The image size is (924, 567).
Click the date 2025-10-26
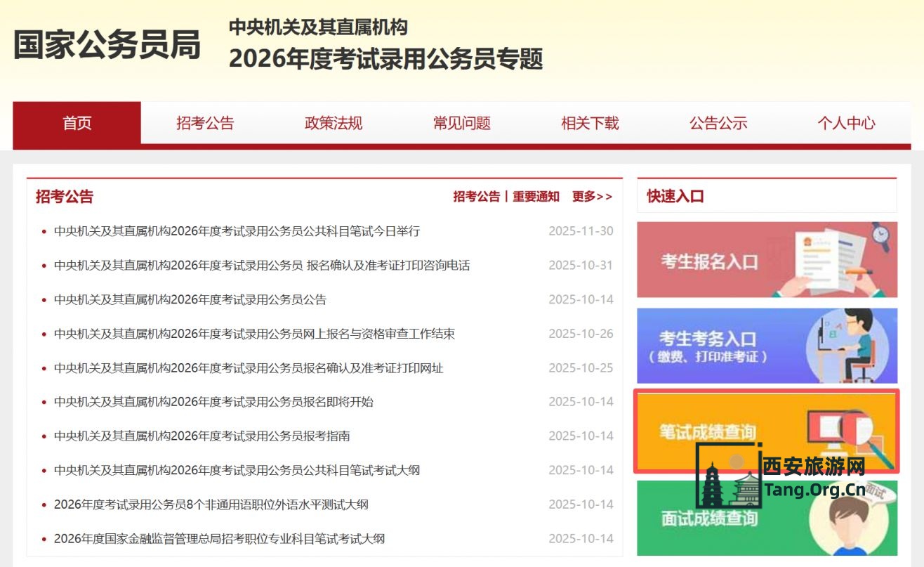click(581, 334)
